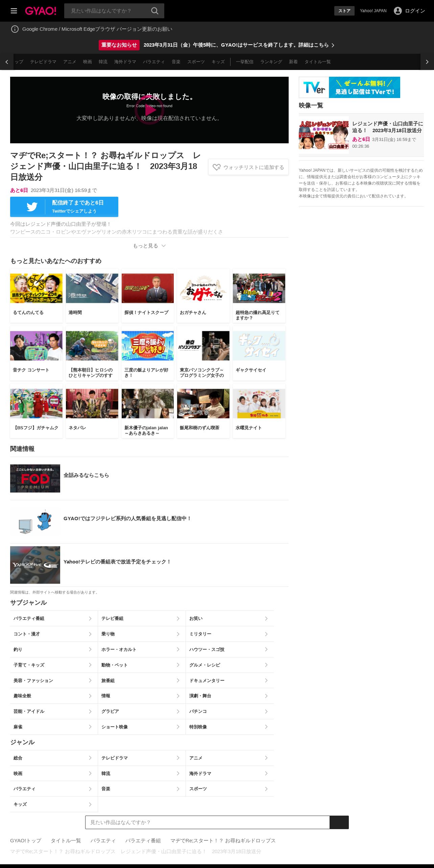Click the blue mascot and TV image

pos(35,522)
